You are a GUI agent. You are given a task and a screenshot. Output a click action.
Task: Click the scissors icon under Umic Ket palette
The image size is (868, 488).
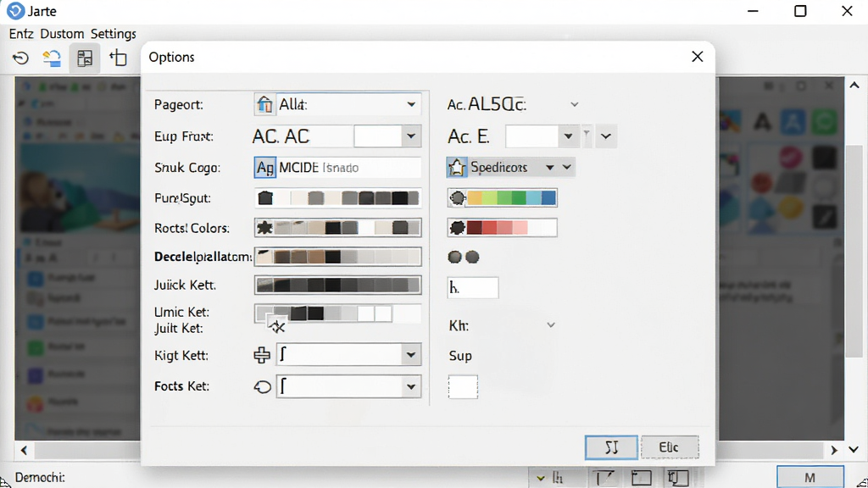[276, 326]
